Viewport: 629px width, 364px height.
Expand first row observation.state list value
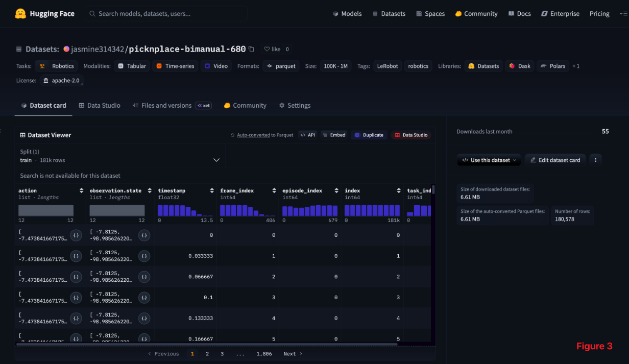coord(144,235)
